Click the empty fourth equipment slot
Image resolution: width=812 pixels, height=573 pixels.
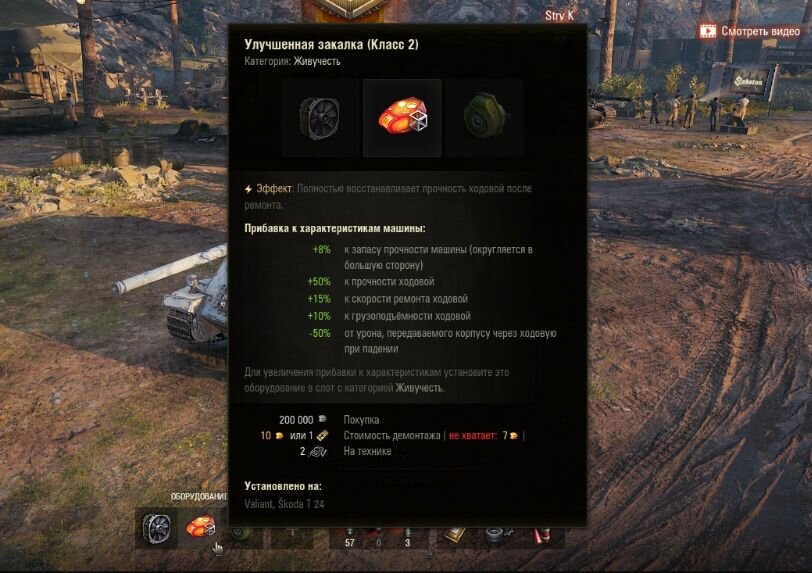pos(292,535)
